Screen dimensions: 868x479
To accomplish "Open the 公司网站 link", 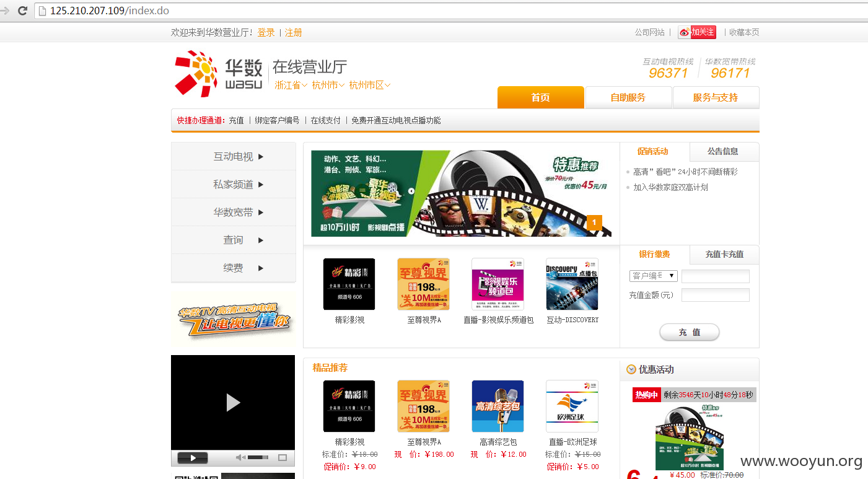I will pyautogui.click(x=649, y=32).
